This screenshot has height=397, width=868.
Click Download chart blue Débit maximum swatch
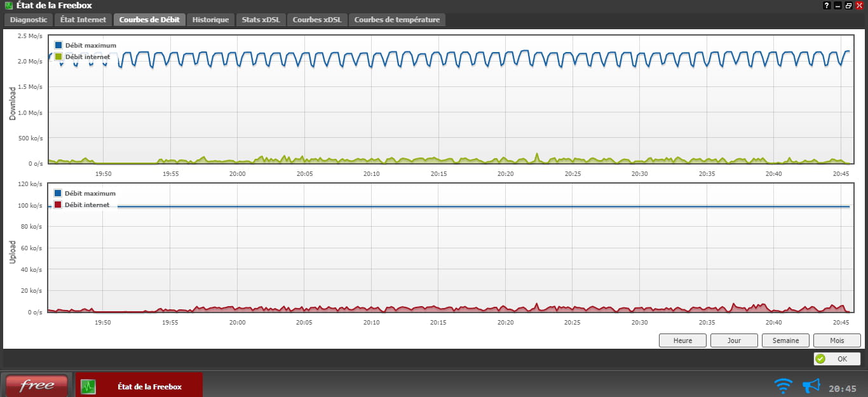(58, 46)
